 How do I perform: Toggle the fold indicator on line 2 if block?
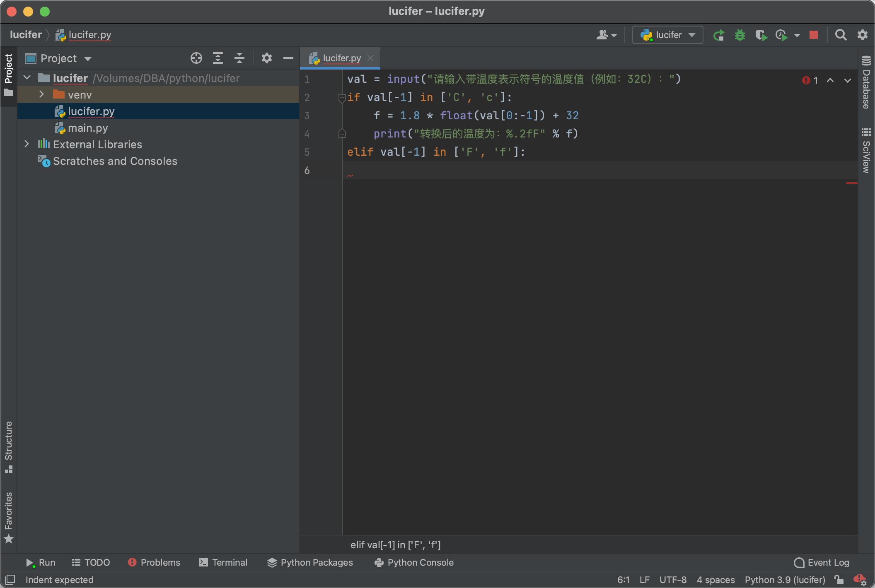[341, 97]
